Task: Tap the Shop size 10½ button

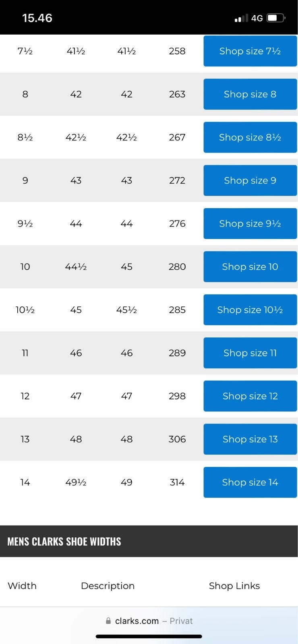Action: point(250,310)
